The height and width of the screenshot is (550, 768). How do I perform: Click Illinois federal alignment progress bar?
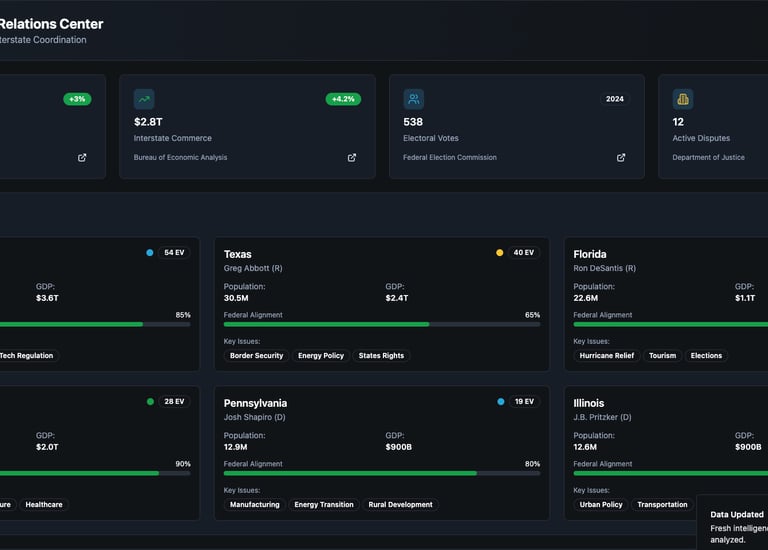pyautogui.click(x=671, y=473)
